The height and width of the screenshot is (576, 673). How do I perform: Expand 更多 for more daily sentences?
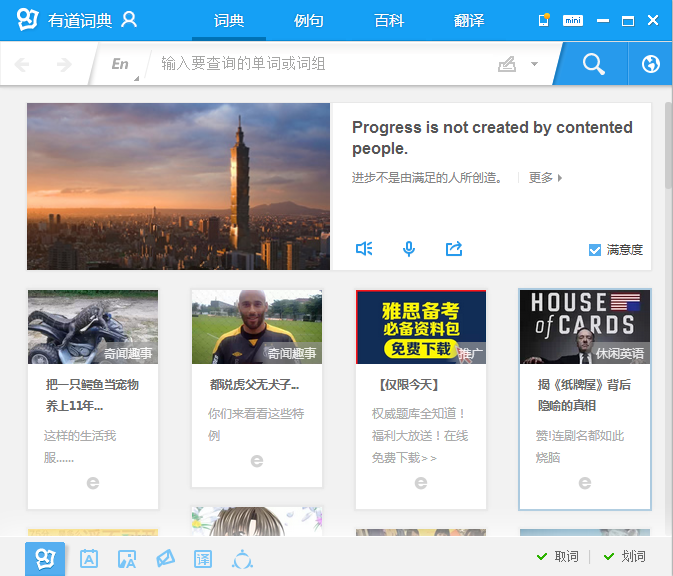[545, 178]
